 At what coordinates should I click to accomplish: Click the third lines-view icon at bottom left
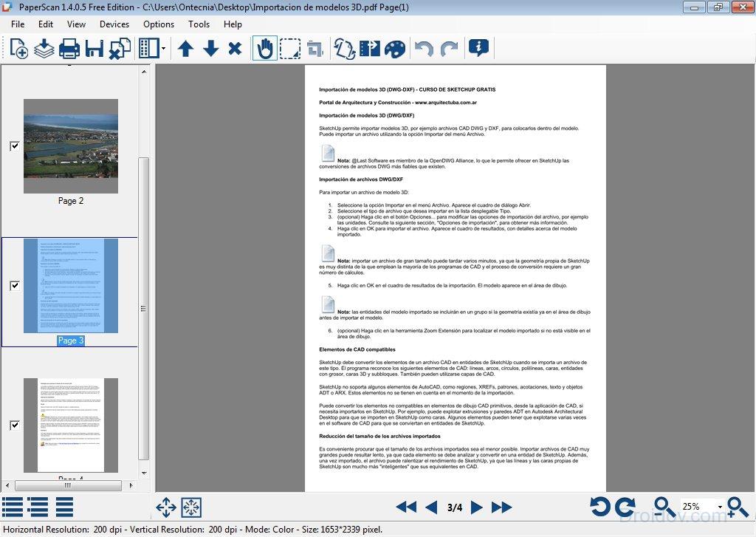click(x=65, y=507)
